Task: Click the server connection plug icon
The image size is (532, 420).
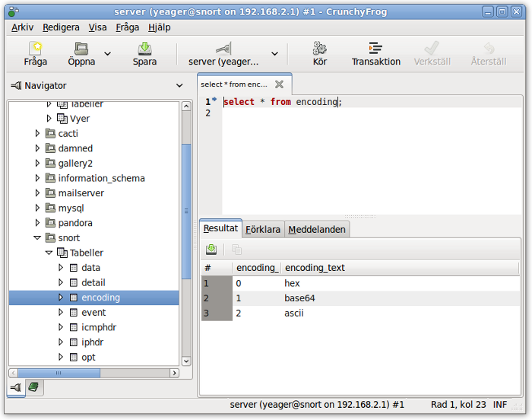Action: [x=223, y=49]
